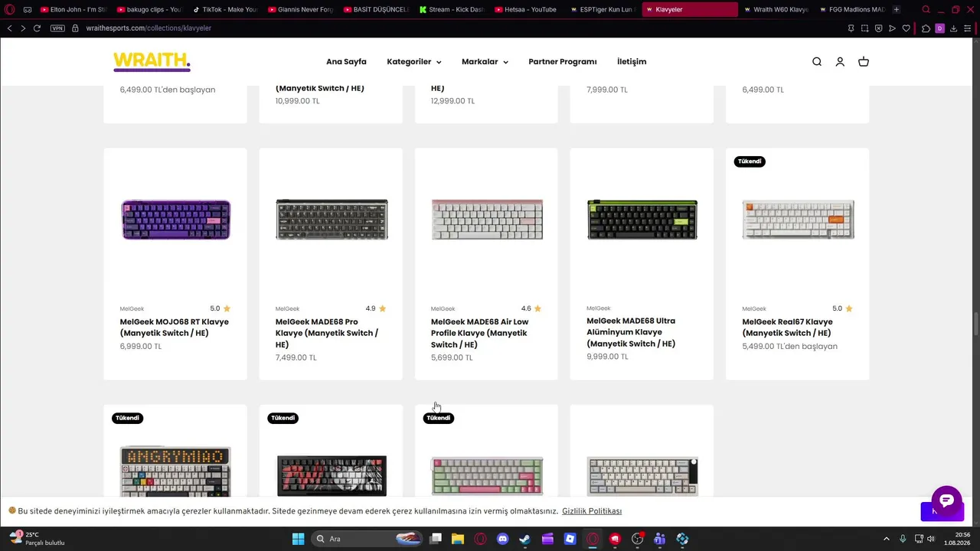
Task: Click the Tükendi badge on Real67 Klavye
Action: (x=750, y=161)
